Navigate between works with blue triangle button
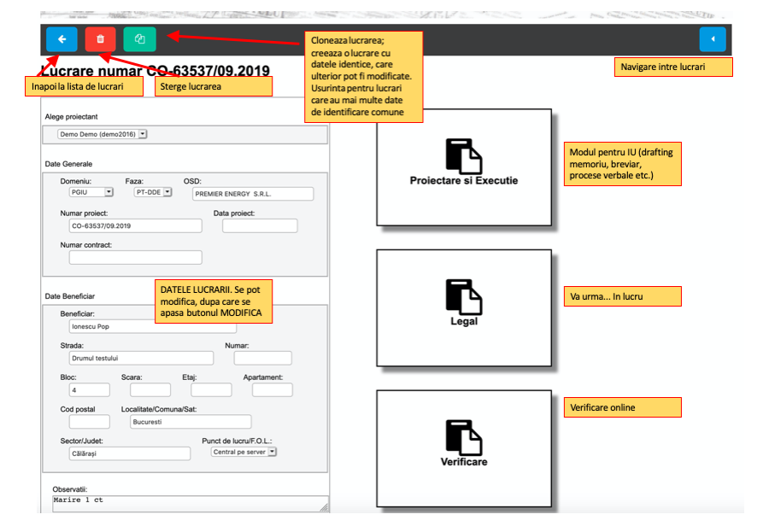Screen dimensions: 769x532 point(713,39)
